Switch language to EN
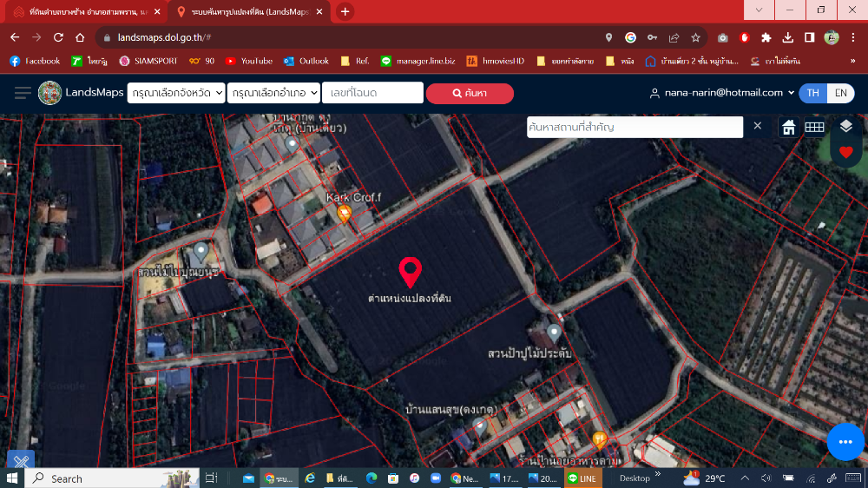Image resolution: width=868 pixels, height=488 pixels. [840, 93]
